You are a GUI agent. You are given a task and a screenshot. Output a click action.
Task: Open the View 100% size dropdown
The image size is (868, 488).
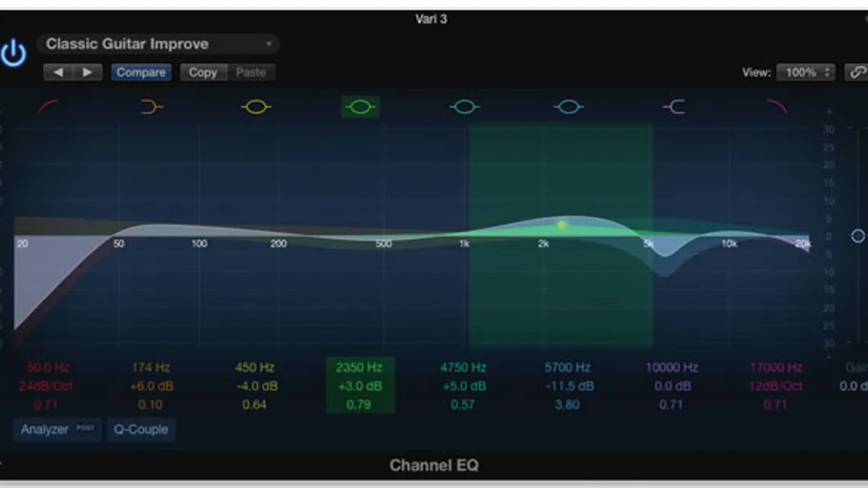tap(806, 73)
